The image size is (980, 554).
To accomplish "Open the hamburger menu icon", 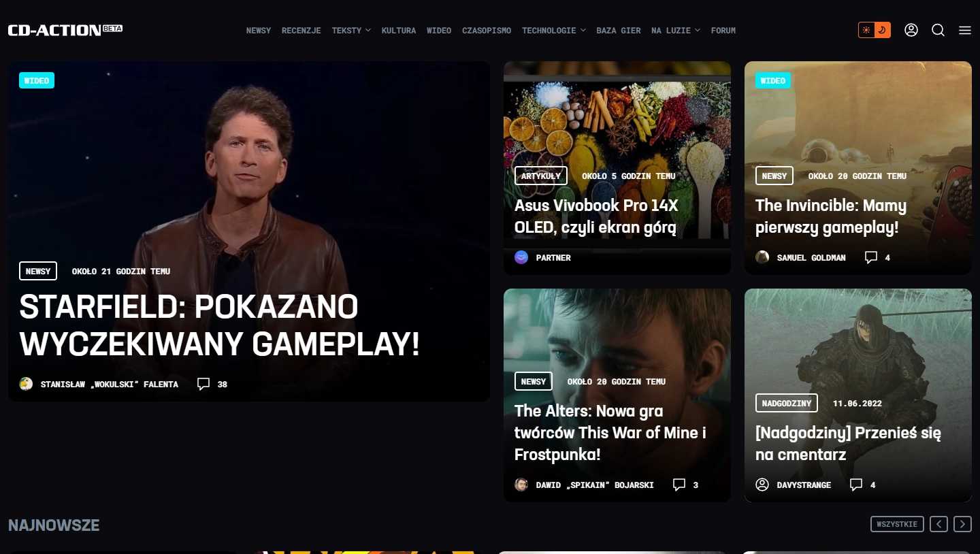I will click(x=964, y=30).
